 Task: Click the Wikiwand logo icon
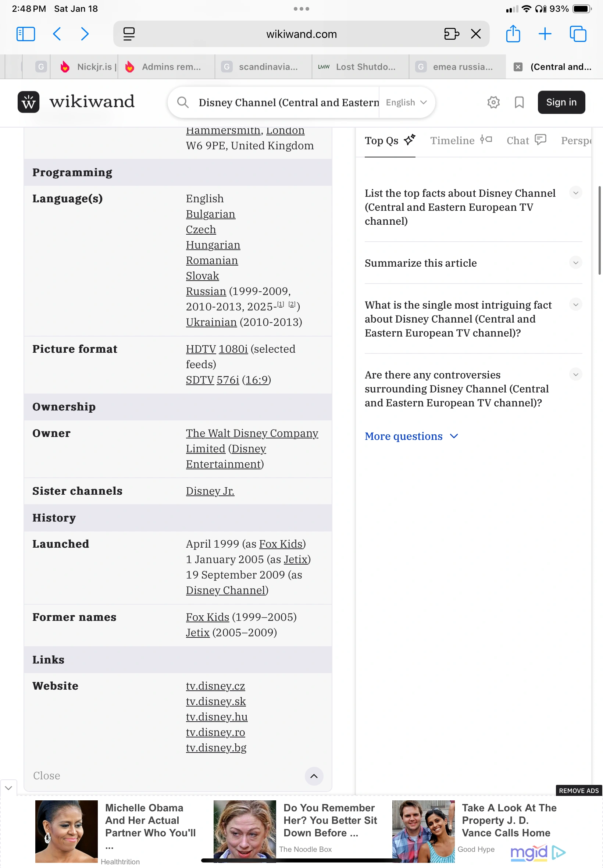(x=28, y=102)
